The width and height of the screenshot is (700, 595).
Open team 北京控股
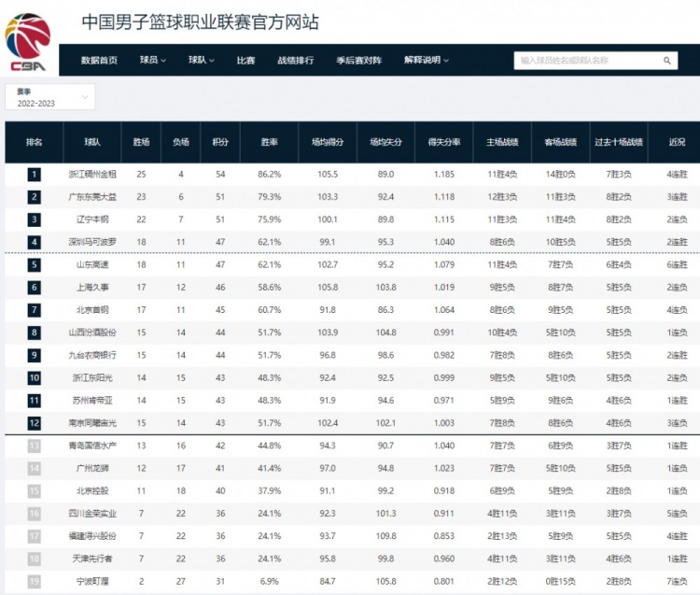coord(92,491)
